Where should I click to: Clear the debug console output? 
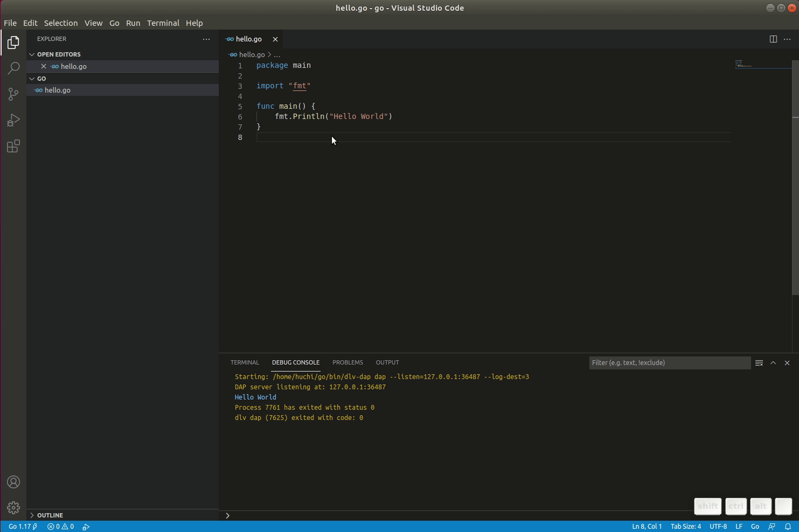click(x=759, y=363)
